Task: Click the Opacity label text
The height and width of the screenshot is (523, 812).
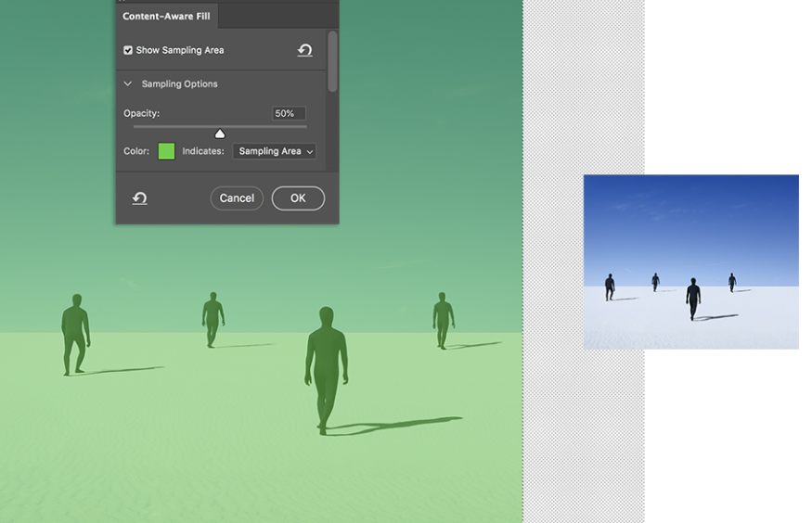Action: [141, 113]
